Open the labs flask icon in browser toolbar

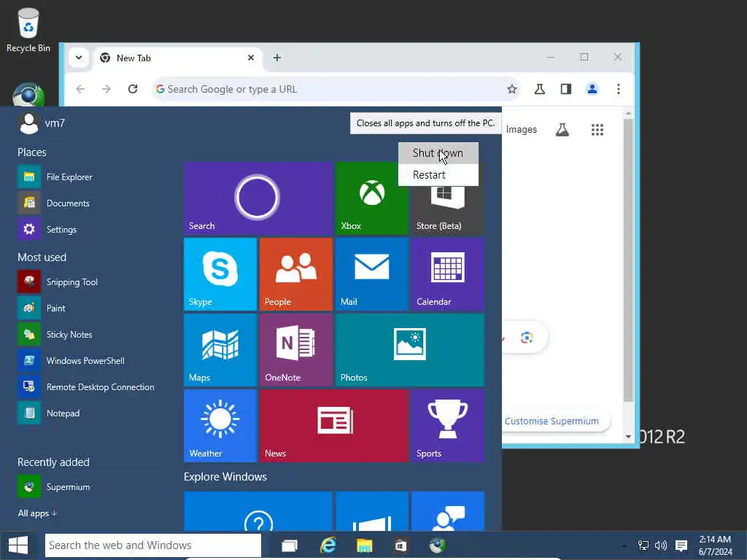click(x=539, y=89)
